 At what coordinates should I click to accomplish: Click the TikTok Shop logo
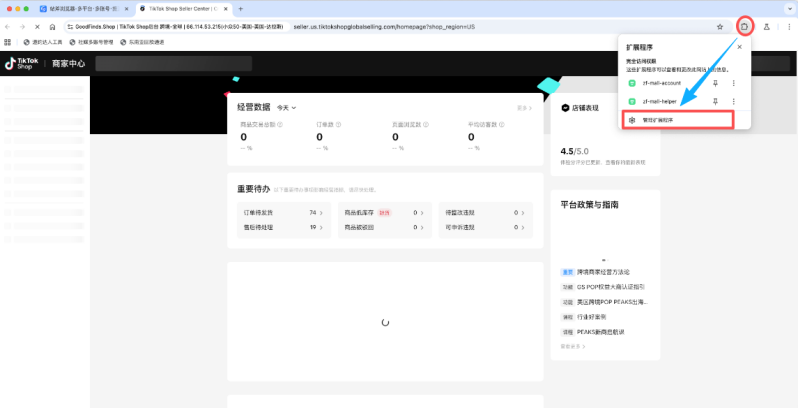point(18,63)
